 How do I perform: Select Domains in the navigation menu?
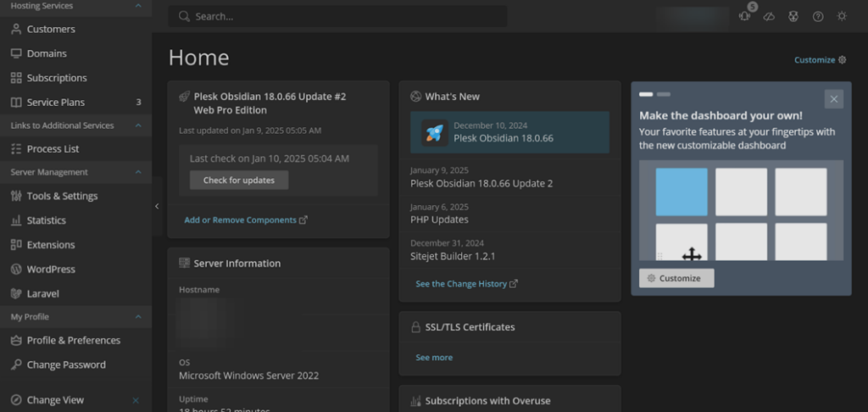tap(47, 53)
